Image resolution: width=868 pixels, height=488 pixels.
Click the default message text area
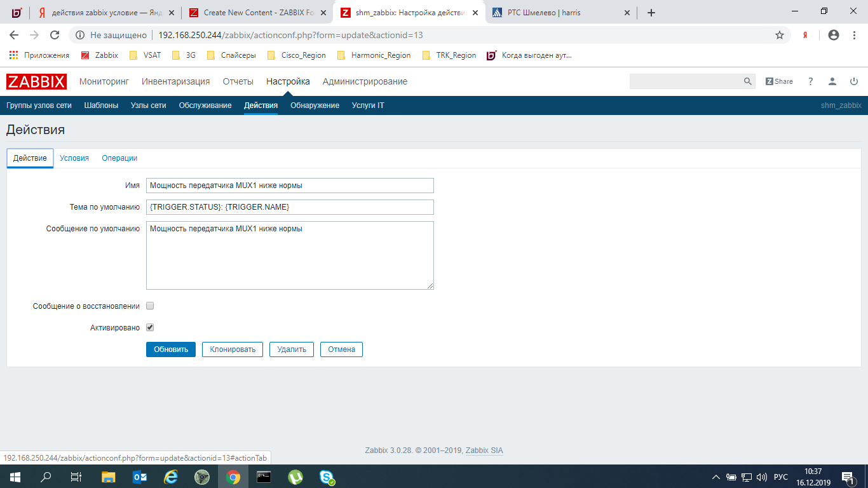tap(290, 255)
